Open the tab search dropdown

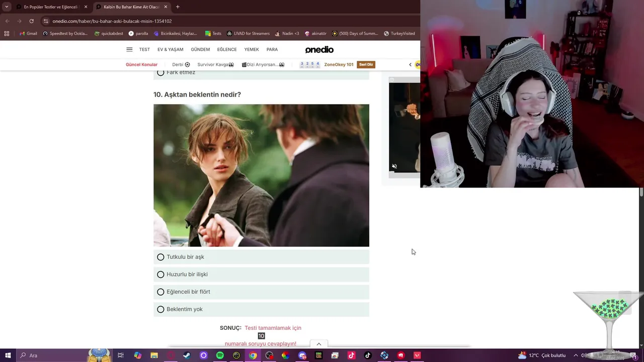pos(7,7)
